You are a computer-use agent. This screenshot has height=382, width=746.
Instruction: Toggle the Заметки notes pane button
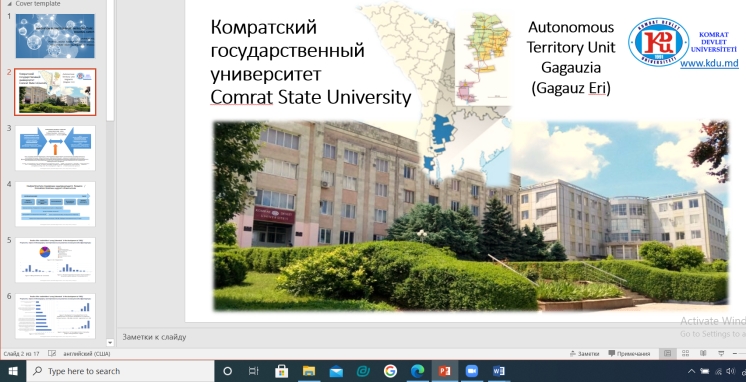[x=584, y=353]
